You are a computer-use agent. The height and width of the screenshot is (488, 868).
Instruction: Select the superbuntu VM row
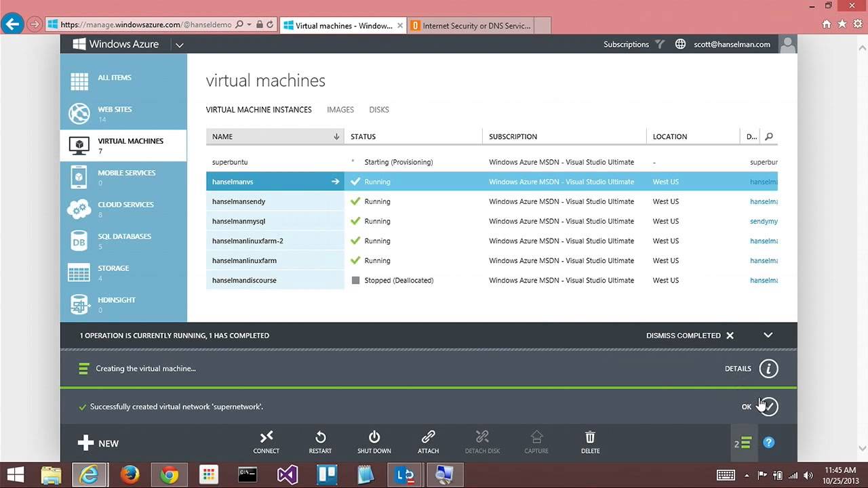[x=492, y=162]
